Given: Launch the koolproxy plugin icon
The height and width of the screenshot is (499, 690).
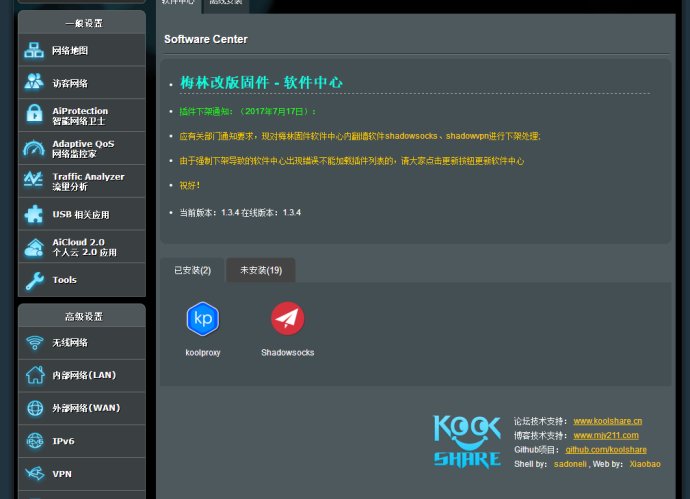Looking at the screenshot, I should click(x=203, y=319).
